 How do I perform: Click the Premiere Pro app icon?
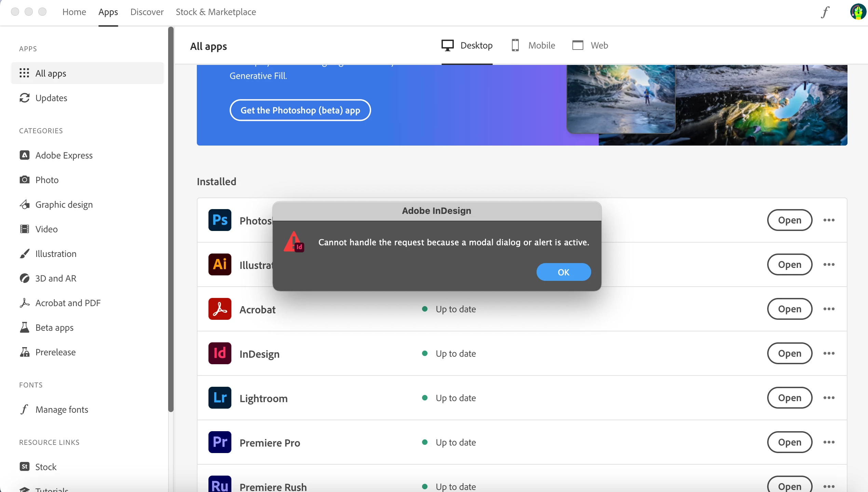(220, 442)
